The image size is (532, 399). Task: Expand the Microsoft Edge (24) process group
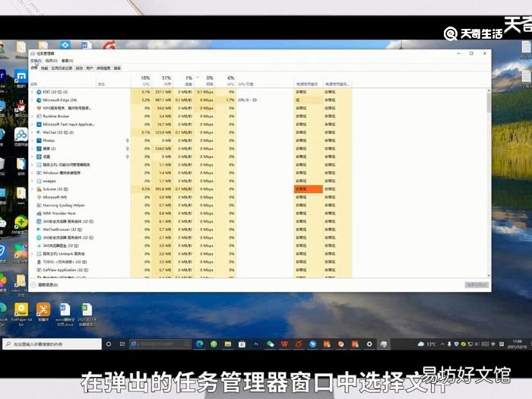tap(33, 100)
